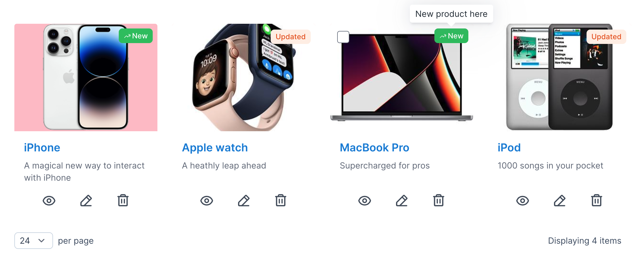The width and height of the screenshot is (644, 263).
Task: Click the iPhone product image thumbnail
Action: [86, 77]
